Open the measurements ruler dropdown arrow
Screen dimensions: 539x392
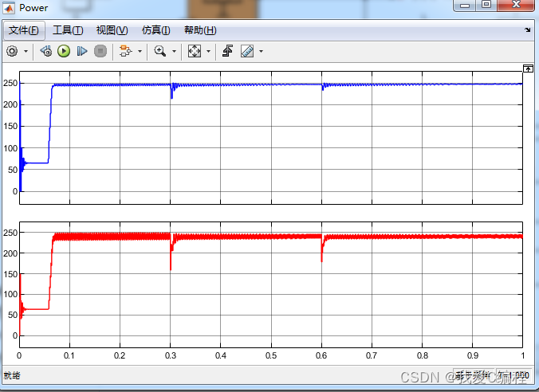[261, 51]
